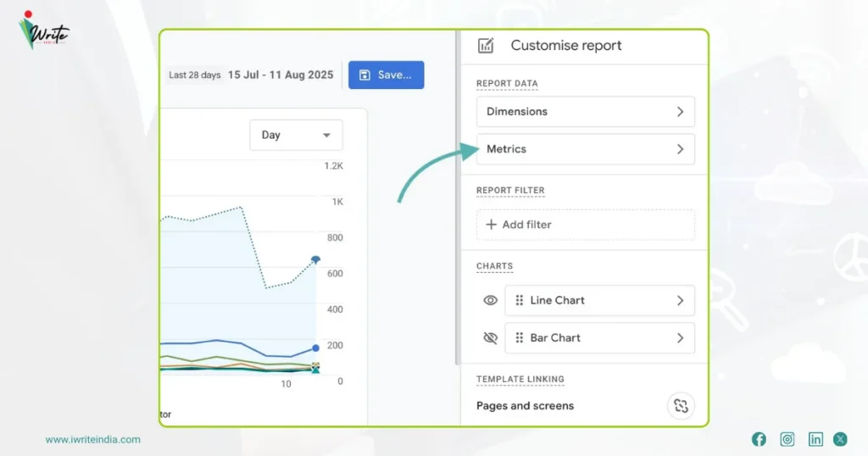Expand the Dimensions chevron arrow
Screen dimensions: 868x456
click(x=681, y=112)
